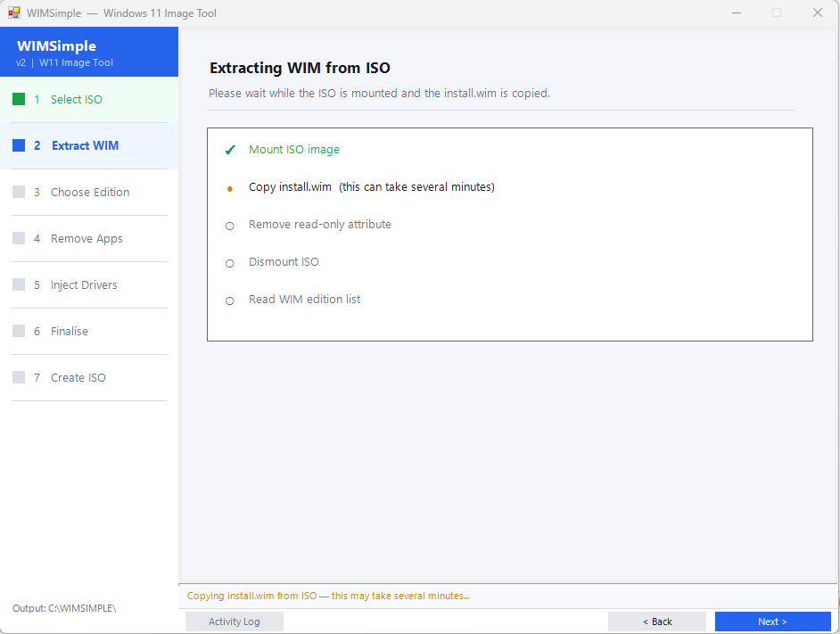Click the circle beside Dismount ISO
Image resolution: width=840 pixels, height=634 pixels.
pos(230,263)
